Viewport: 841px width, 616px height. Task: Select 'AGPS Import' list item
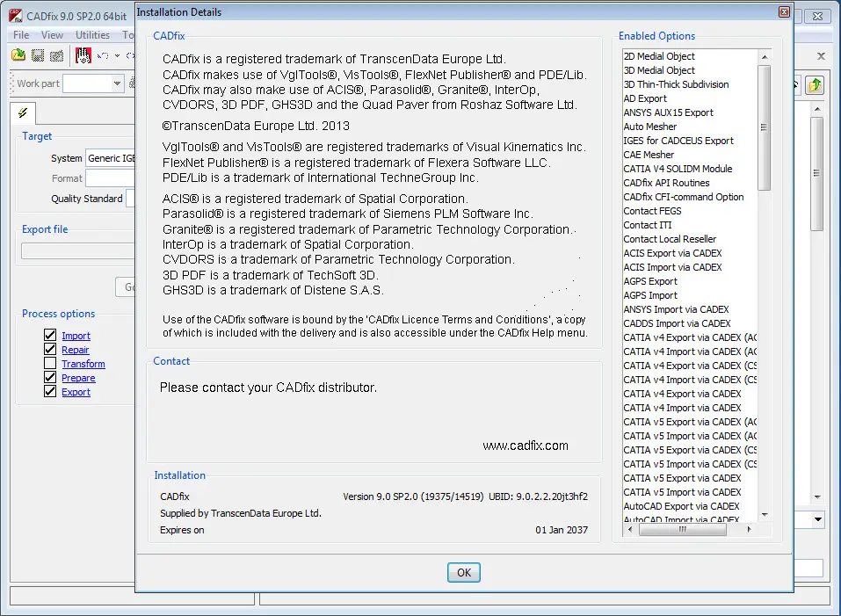pos(650,295)
